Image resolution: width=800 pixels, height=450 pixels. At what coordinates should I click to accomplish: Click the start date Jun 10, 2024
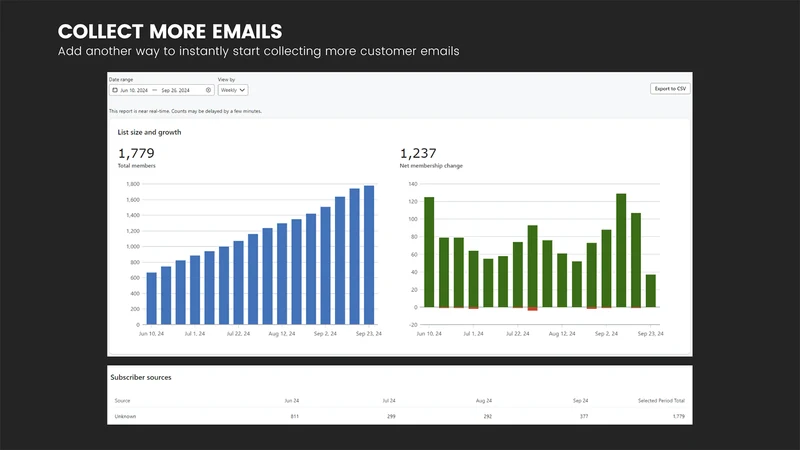point(134,90)
